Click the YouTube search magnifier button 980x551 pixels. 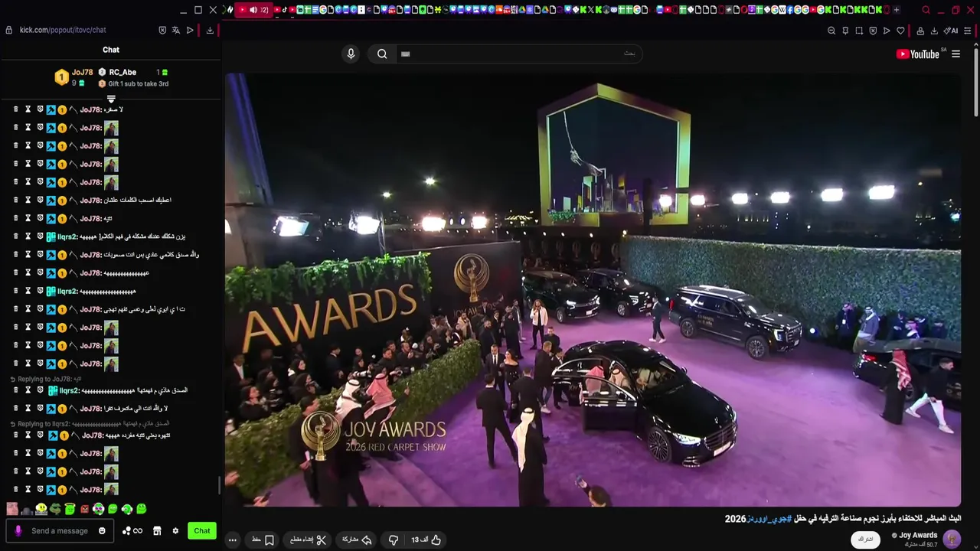tap(382, 54)
